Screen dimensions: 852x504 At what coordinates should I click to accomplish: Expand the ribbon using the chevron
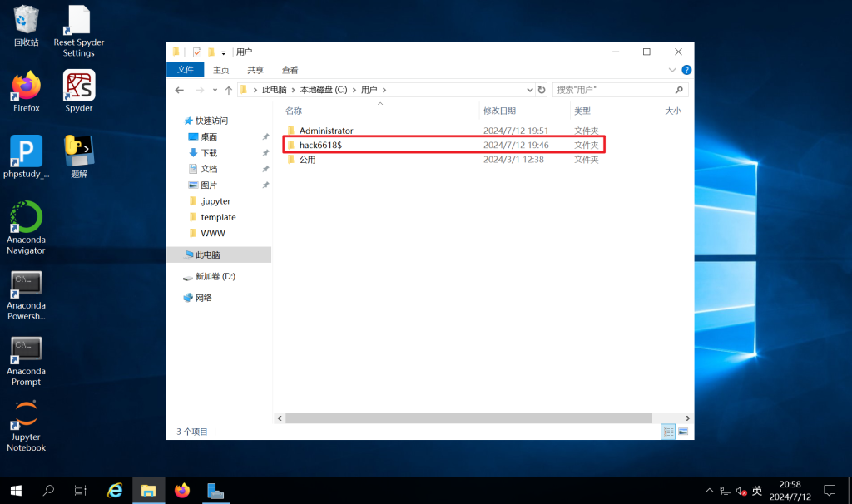[x=672, y=70]
